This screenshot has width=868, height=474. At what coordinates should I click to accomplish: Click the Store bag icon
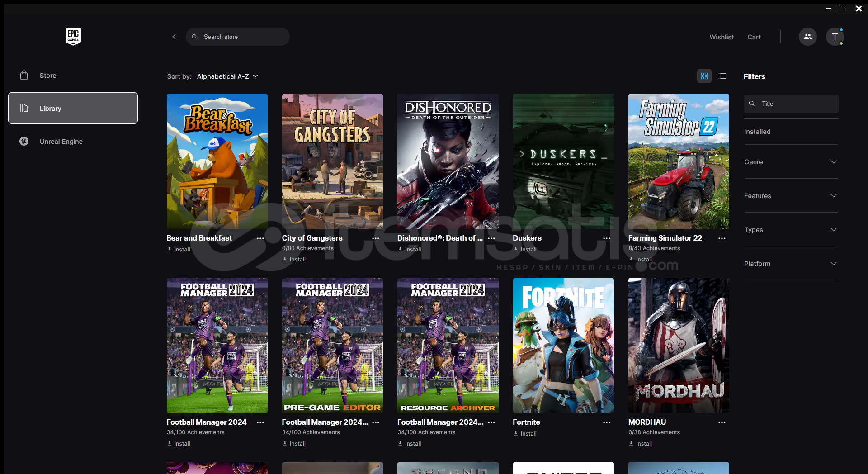[24, 75]
